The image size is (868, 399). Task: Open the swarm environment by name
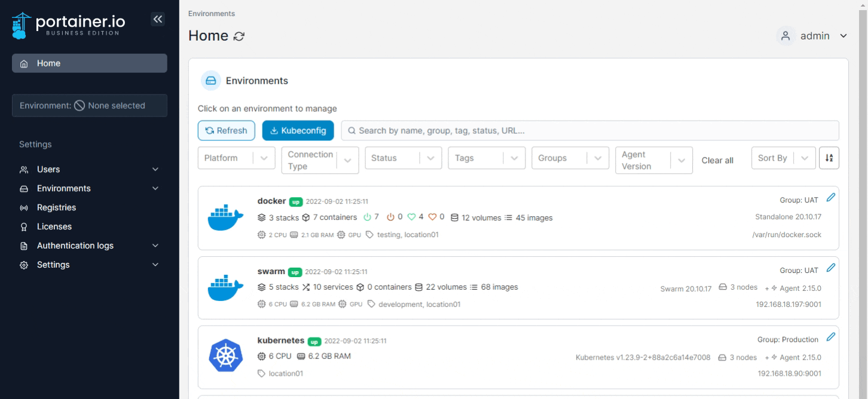[x=271, y=271]
